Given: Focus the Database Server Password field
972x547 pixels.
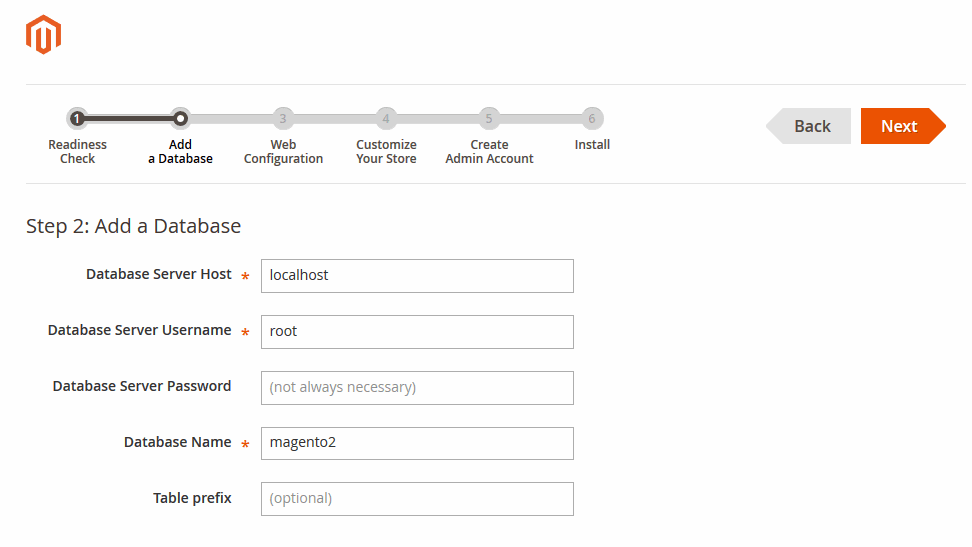Looking at the screenshot, I should point(417,388).
